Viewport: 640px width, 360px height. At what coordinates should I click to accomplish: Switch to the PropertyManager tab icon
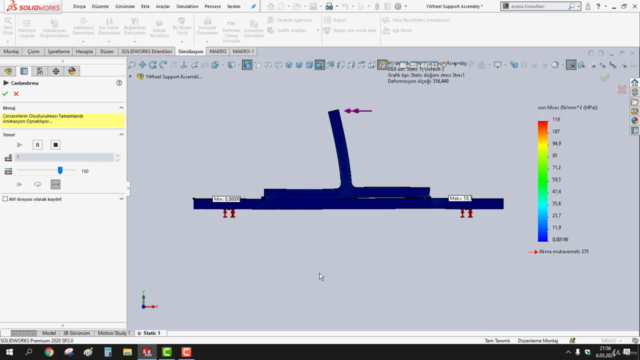(x=24, y=71)
